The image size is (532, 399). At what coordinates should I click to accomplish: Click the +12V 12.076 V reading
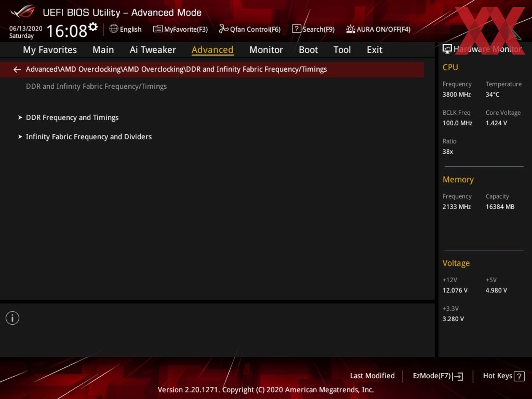(x=455, y=290)
